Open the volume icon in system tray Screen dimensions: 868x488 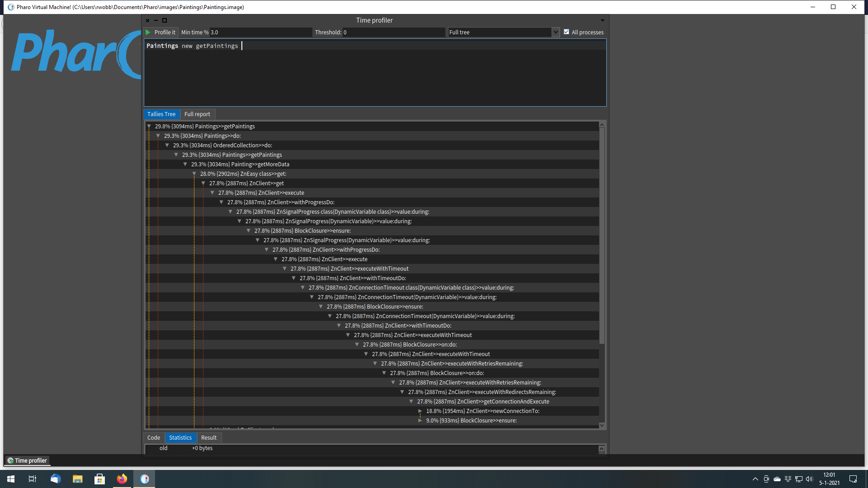tap(809, 479)
